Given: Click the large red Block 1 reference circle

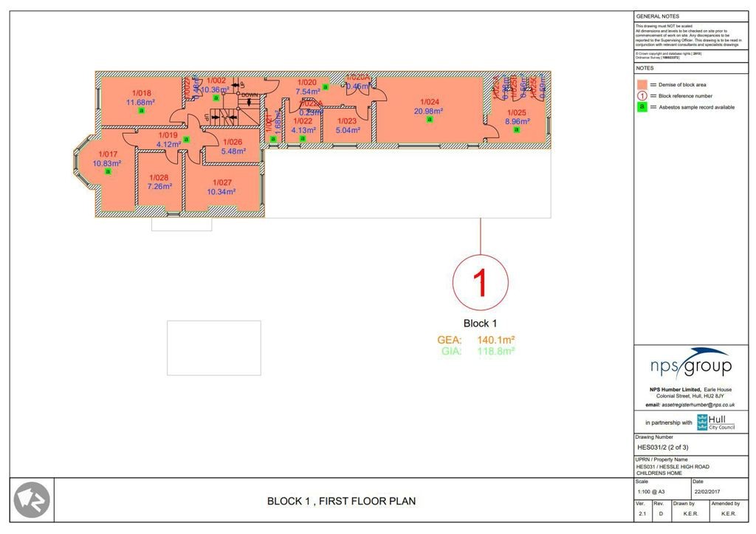Looking at the screenshot, I should (480, 282).
